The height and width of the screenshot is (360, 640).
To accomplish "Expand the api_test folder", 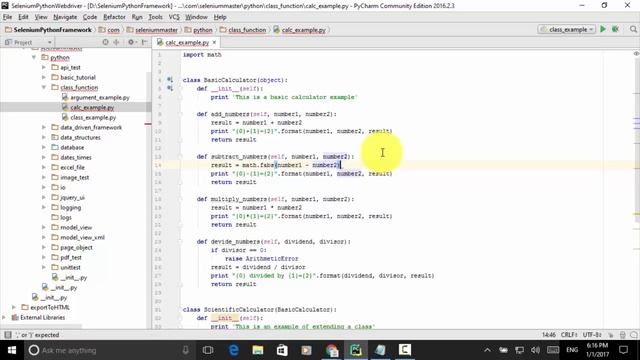I will 44,67.
